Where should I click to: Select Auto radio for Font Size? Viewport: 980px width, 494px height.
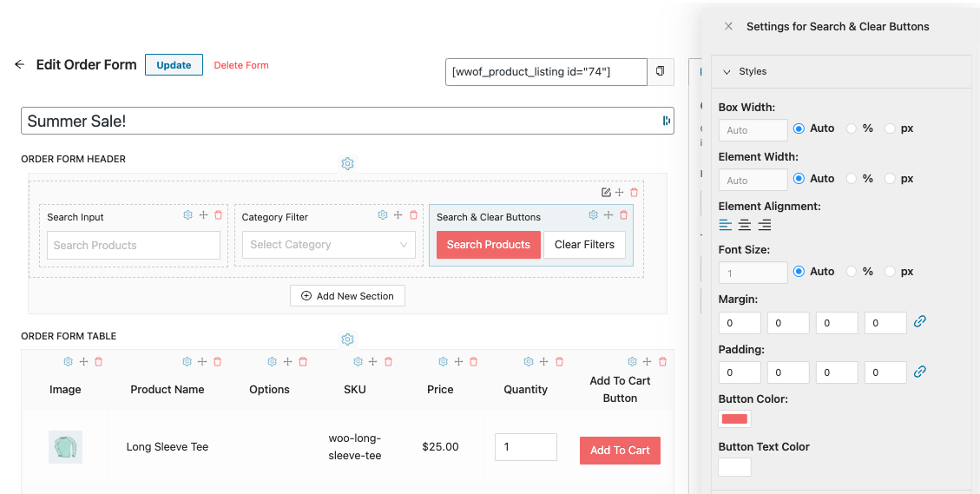(x=799, y=272)
